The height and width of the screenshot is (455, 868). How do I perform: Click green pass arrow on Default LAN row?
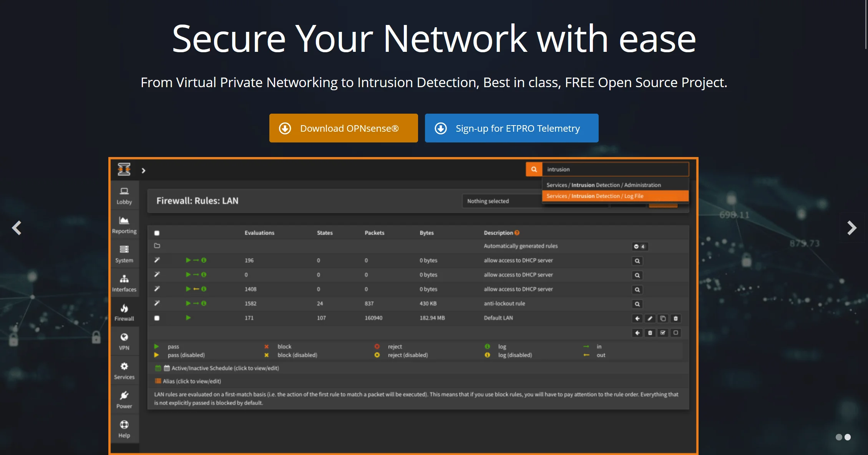(x=188, y=318)
